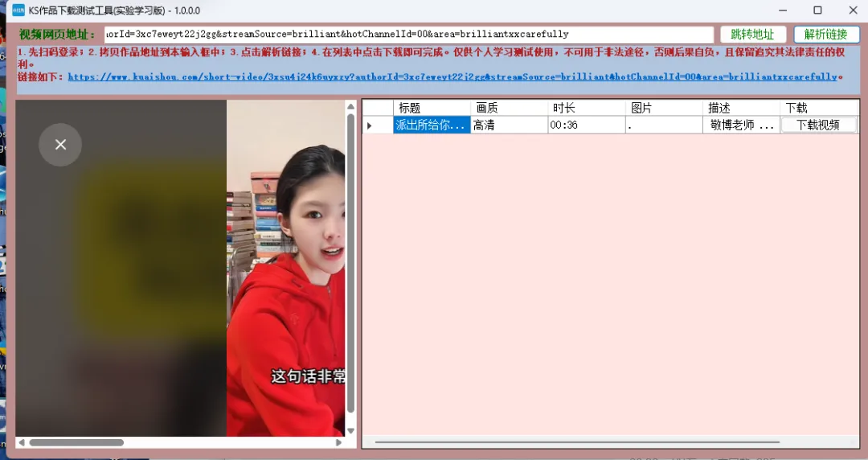Focus the 视频网页地址 URL input field

pos(408,35)
